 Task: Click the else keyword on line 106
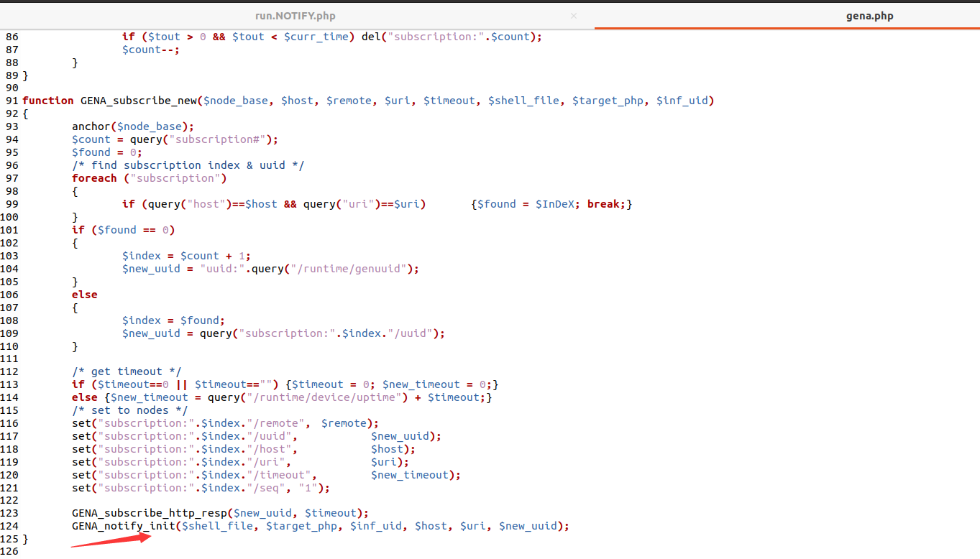[x=85, y=295]
